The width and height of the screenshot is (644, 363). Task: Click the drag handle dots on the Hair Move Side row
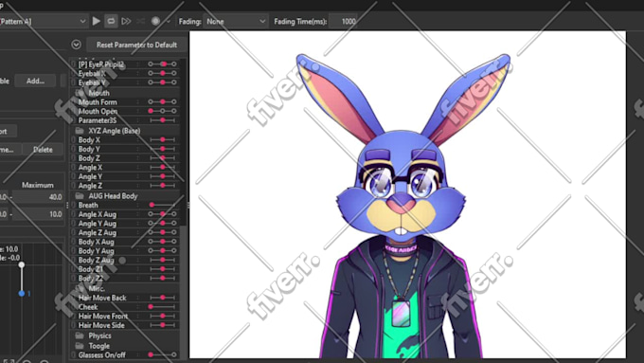138,325
